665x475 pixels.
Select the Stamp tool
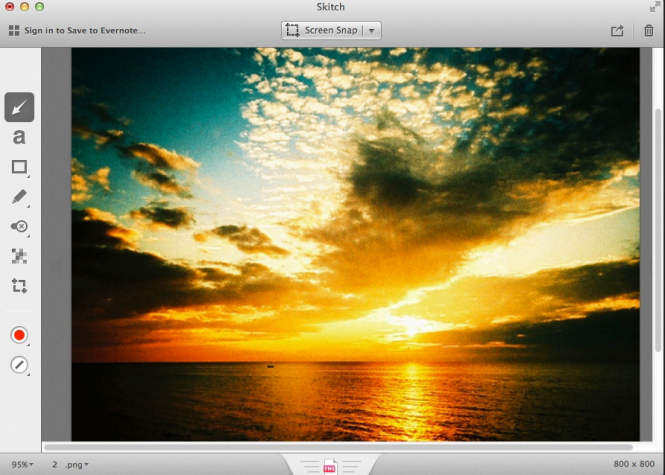pos(19,227)
